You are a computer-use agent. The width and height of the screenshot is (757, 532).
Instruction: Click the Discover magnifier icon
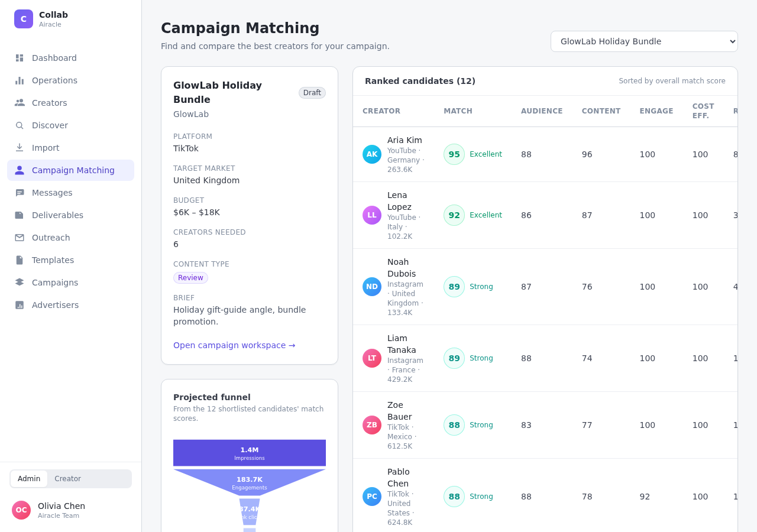pos(20,125)
